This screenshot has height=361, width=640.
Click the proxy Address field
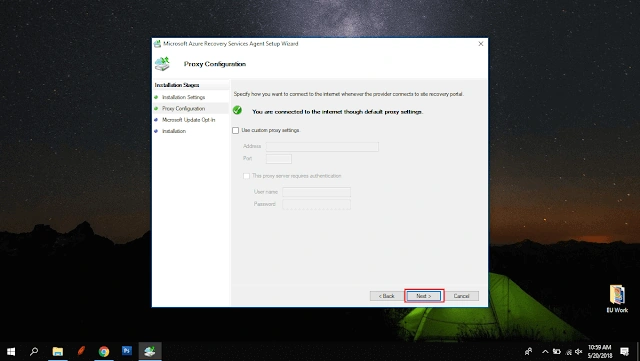(x=322, y=147)
